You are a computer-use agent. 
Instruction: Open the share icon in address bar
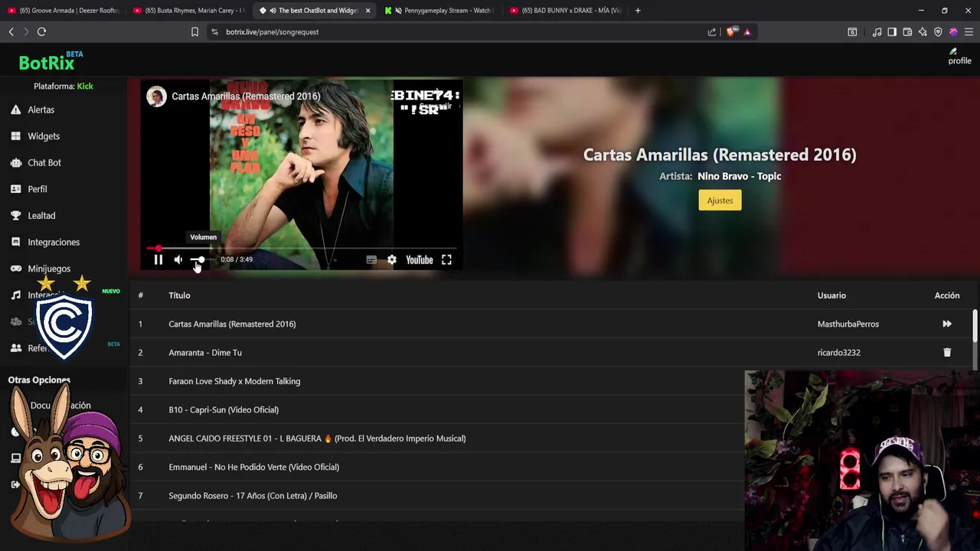coord(712,32)
